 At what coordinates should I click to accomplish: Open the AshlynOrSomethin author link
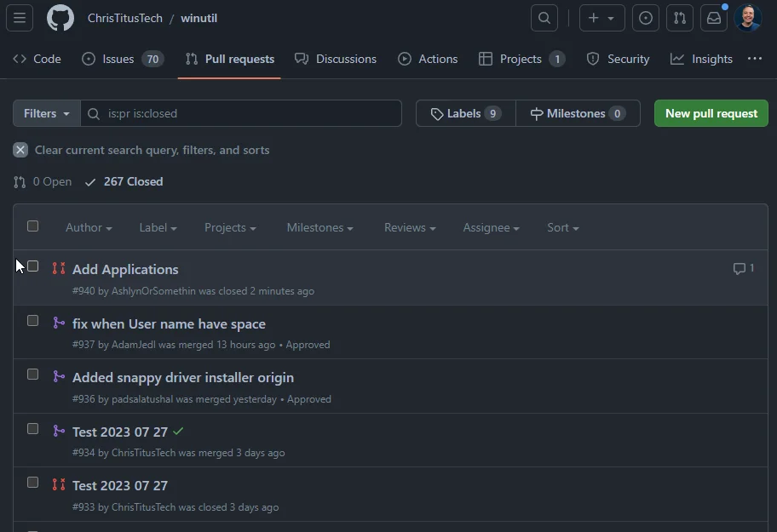click(x=153, y=291)
